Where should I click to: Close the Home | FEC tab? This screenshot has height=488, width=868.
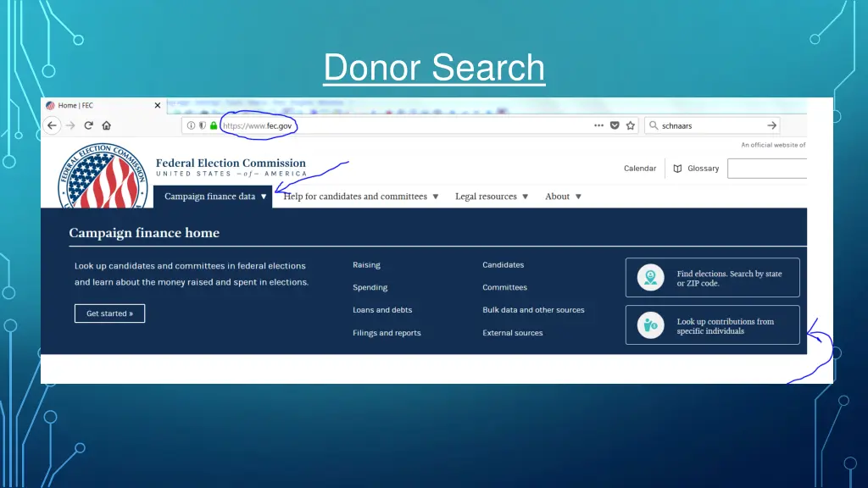point(157,105)
